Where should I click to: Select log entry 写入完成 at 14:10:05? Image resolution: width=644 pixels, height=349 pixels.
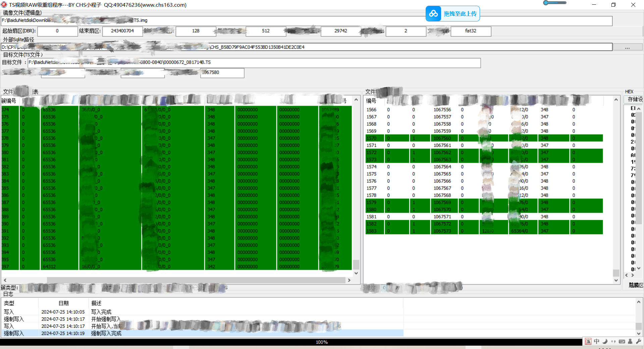pyautogui.click(x=203, y=312)
